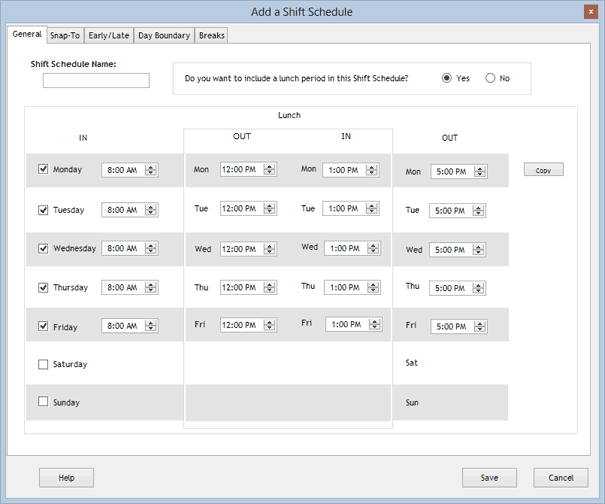Click Monday 12:00 PM lunch out field
This screenshot has width=605, height=504.
click(x=248, y=169)
